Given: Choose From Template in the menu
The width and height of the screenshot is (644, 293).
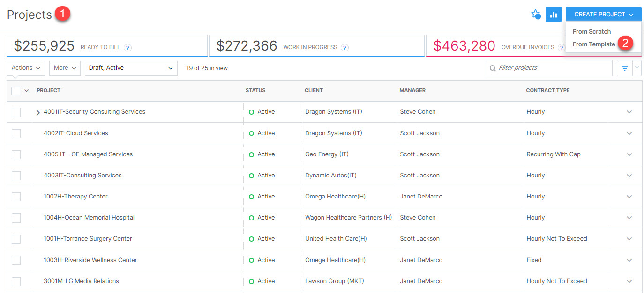Looking at the screenshot, I should (593, 44).
